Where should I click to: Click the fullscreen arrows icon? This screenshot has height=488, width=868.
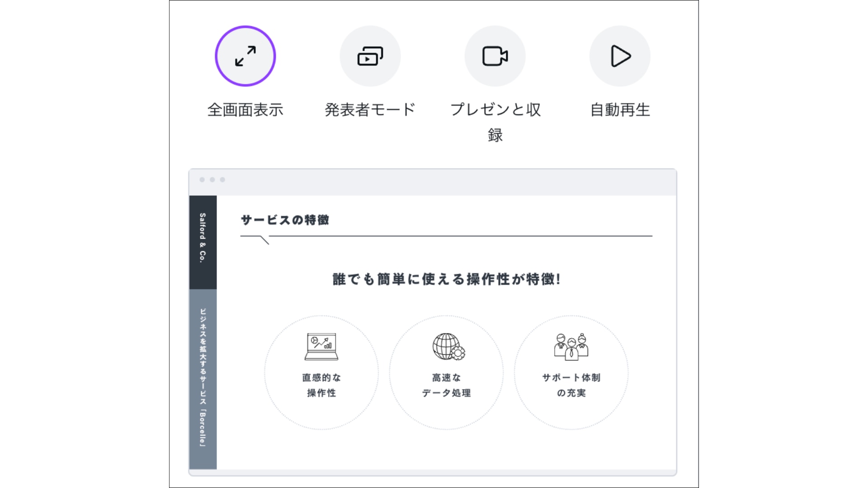245,56
